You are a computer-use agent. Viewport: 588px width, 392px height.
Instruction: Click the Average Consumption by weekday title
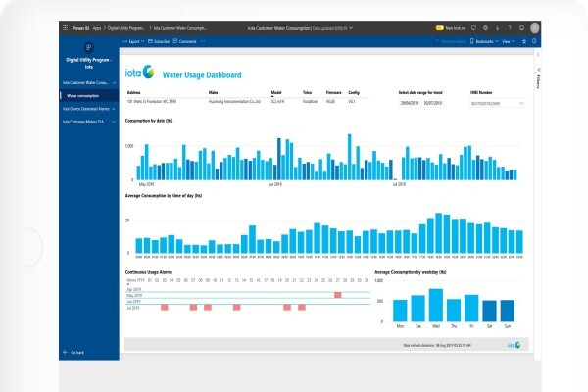(x=411, y=272)
